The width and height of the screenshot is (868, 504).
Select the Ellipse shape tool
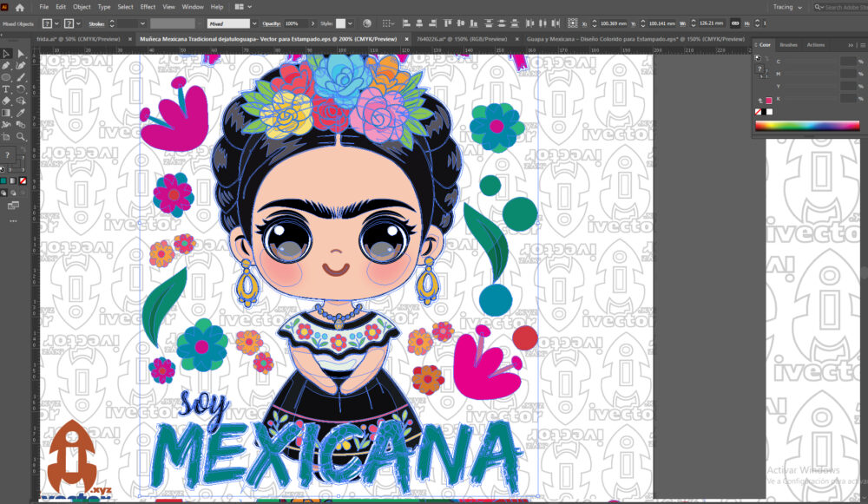click(x=6, y=77)
